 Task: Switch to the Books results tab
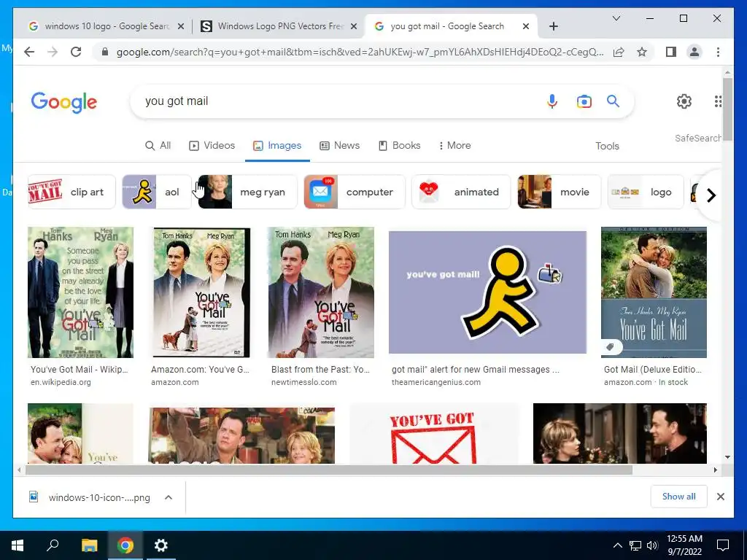pos(399,145)
